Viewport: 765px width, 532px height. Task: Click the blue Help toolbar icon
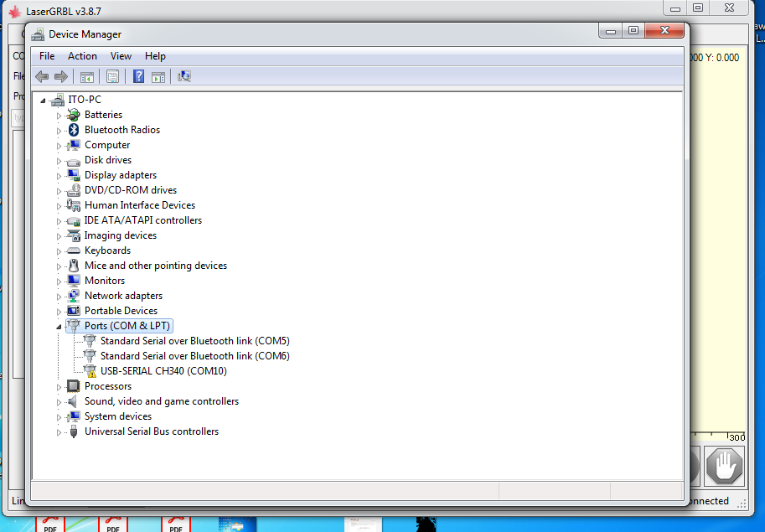tap(138, 76)
